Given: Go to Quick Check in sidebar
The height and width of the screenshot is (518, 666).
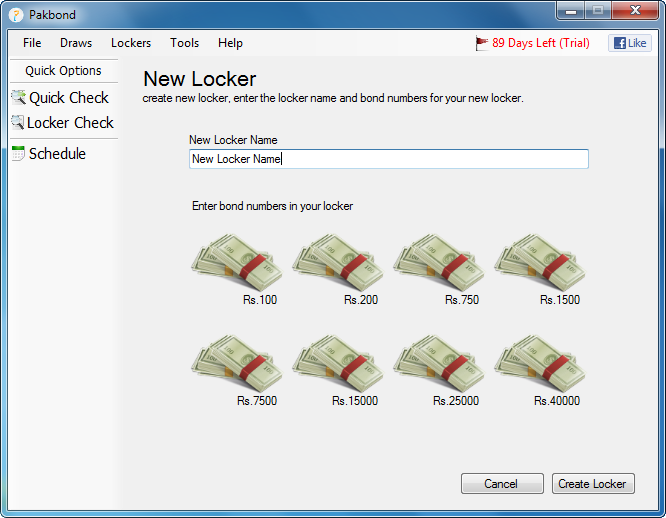Looking at the screenshot, I should click(69, 98).
